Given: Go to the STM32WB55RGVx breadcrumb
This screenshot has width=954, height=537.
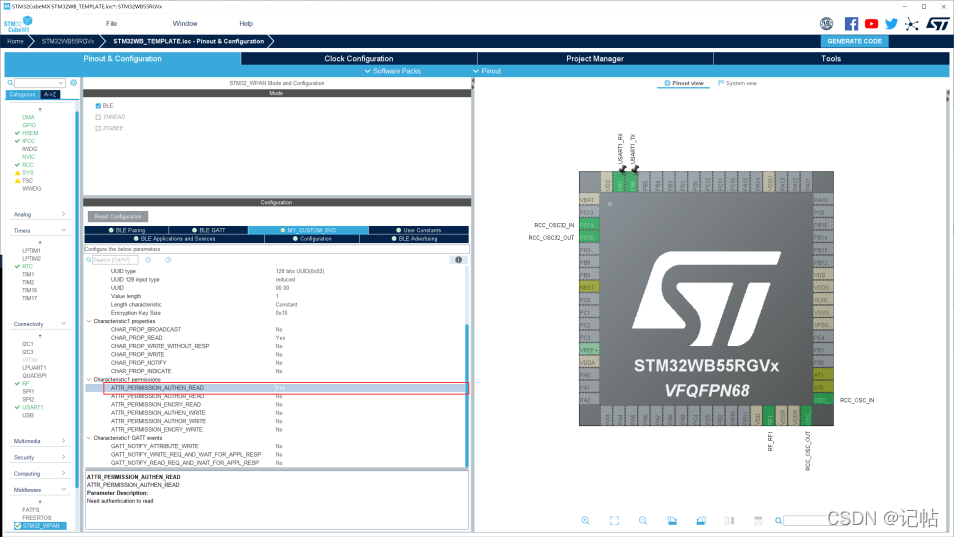Looking at the screenshot, I should (x=68, y=41).
